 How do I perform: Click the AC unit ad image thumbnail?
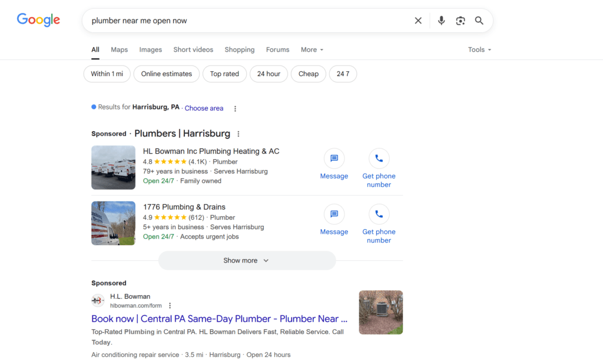381,312
